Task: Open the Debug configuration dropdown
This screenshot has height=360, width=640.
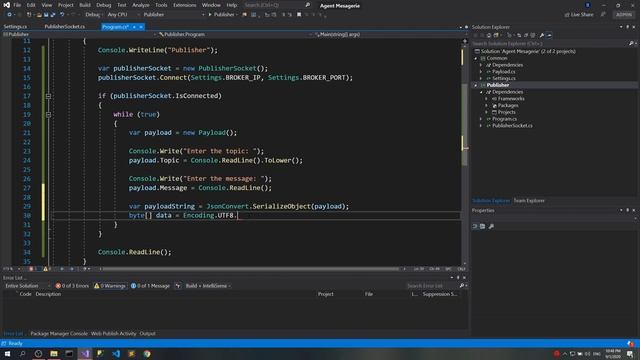Action: [x=93, y=15]
